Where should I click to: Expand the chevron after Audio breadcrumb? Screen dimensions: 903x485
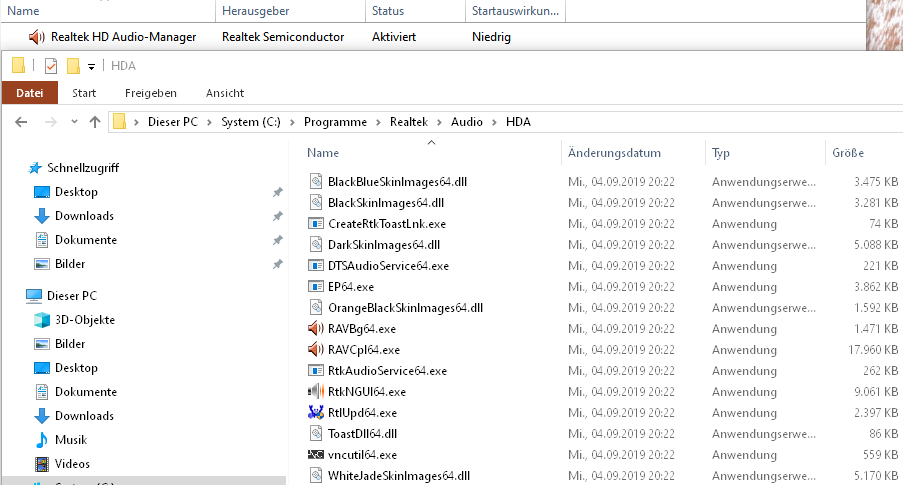(494, 122)
